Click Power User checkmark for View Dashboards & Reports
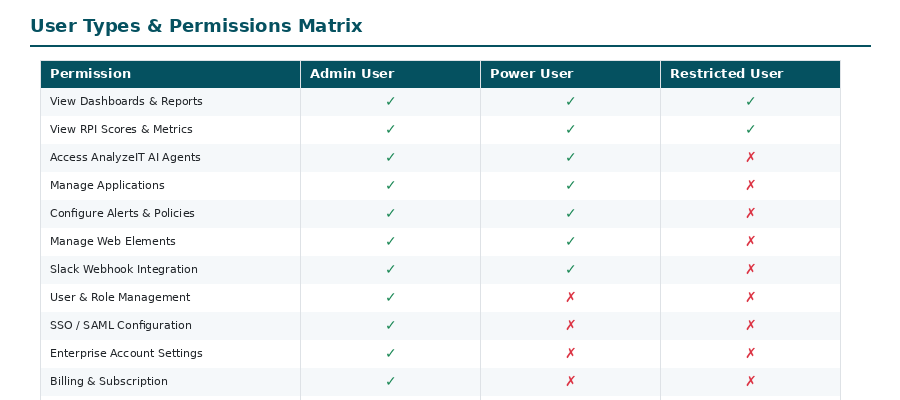Screen dimensions: 900x400 (x=570, y=102)
